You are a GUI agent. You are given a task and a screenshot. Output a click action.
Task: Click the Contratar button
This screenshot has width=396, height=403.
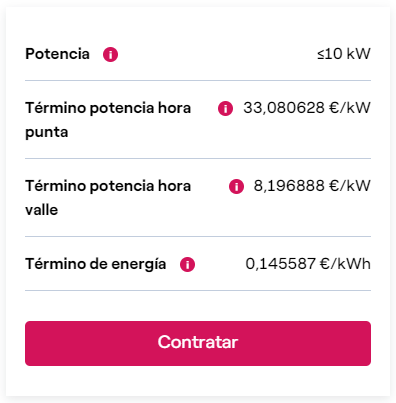[198, 343]
